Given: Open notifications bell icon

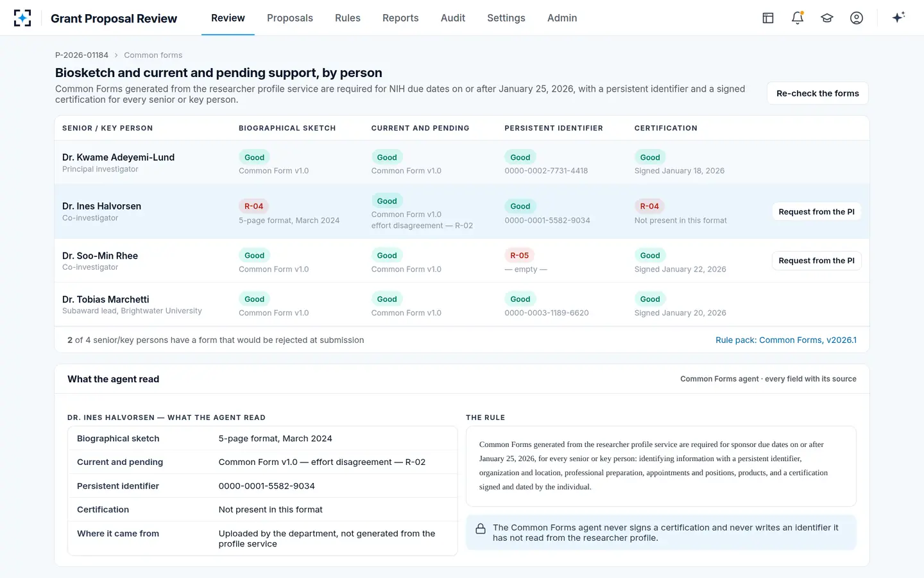Looking at the screenshot, I should pos(798,18).
